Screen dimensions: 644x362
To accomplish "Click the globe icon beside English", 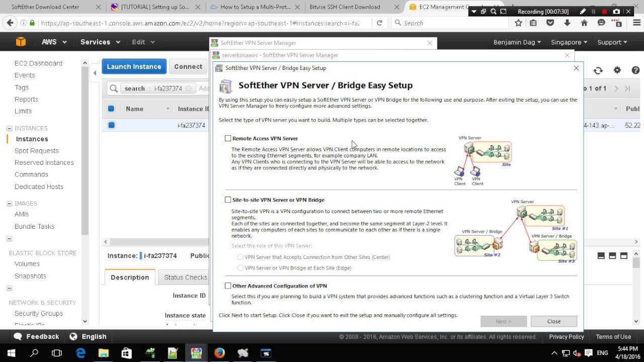I will [73, 336].
